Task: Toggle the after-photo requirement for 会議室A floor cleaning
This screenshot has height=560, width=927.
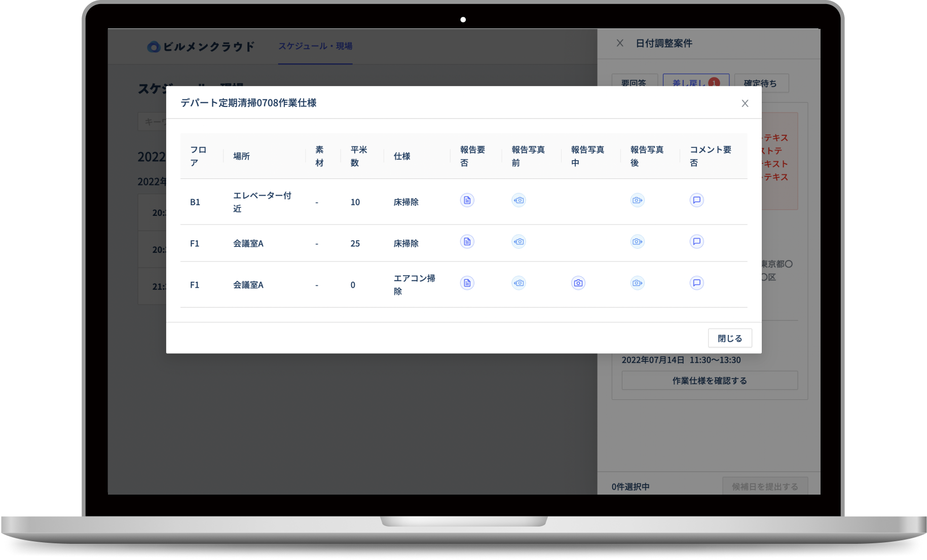Action: click(637, 242)
